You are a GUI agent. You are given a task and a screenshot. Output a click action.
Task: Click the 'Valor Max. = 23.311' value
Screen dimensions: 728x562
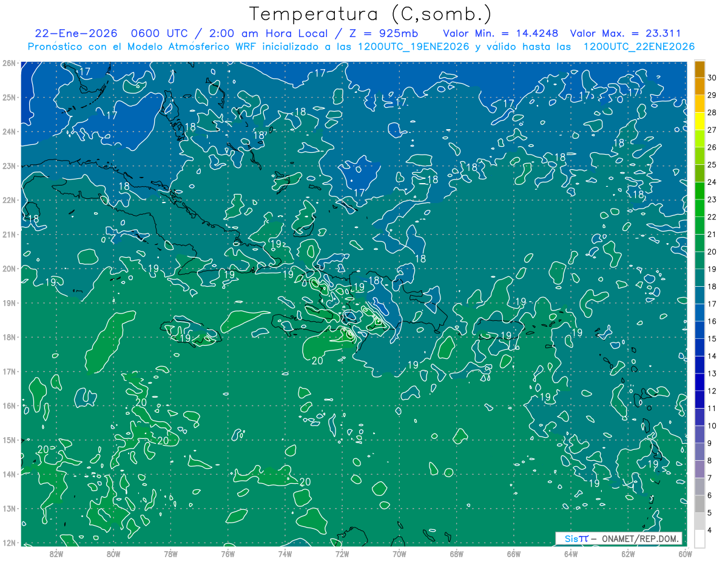point(625,33)
